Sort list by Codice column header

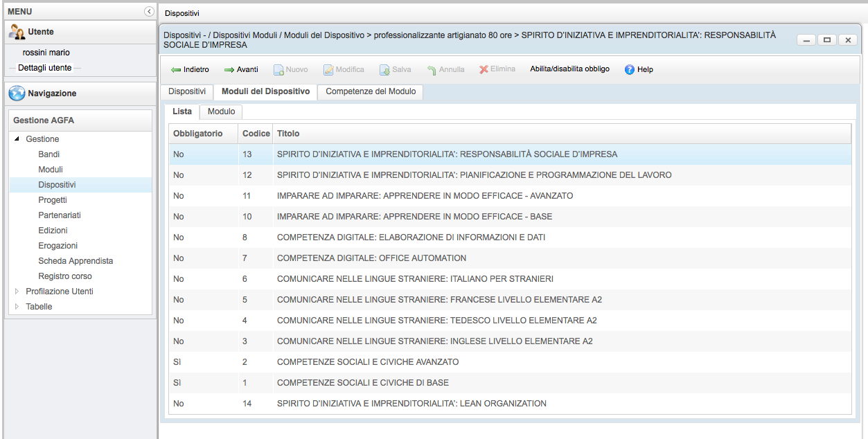tap(256, 133)
